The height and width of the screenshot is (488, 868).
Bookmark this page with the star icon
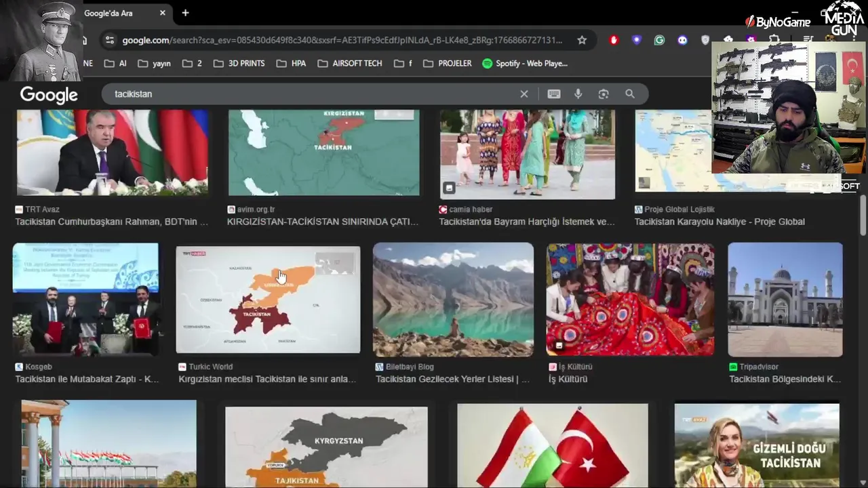point(582,40)
